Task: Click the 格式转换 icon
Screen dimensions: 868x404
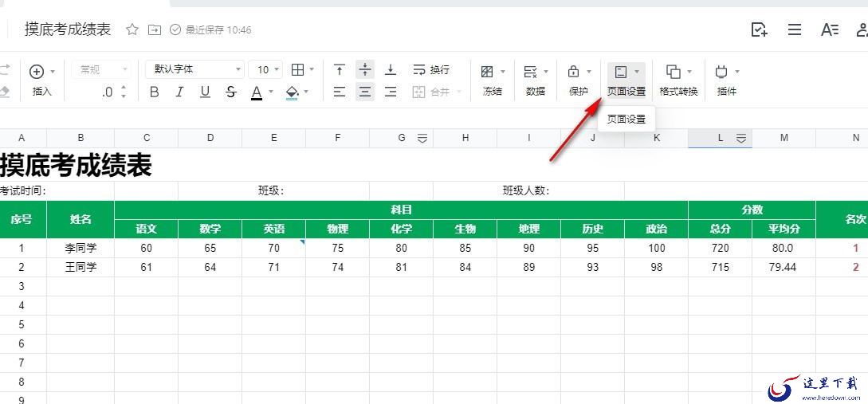Action: (674, 72)
